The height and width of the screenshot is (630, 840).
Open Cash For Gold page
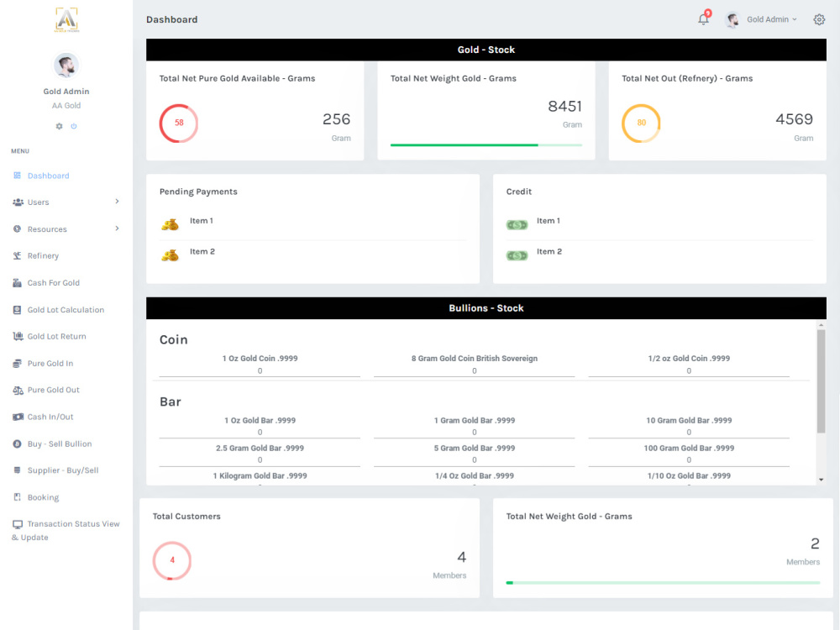[54, 283]
